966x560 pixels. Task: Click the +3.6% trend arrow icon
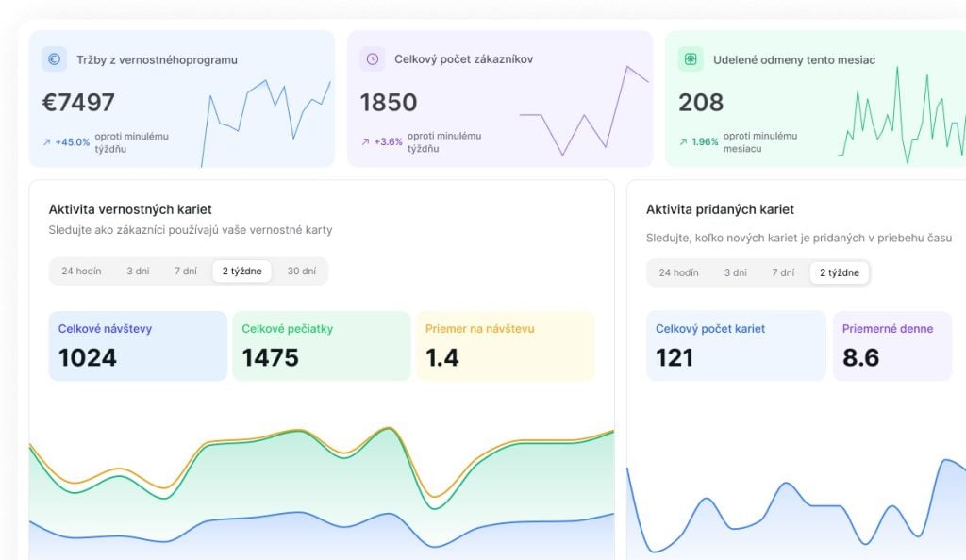point(365,142)
